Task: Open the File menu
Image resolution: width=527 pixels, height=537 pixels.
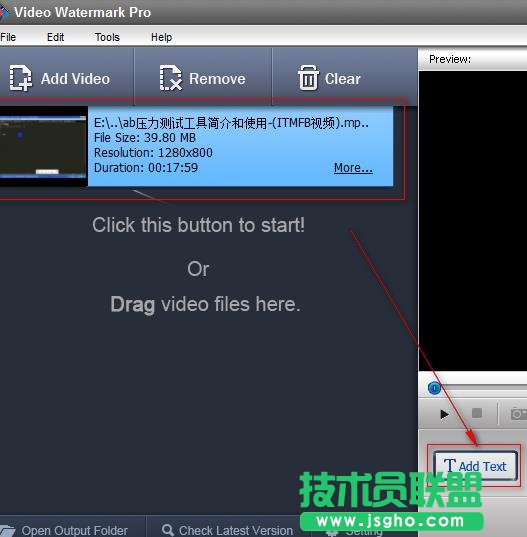Action: [x=8, y=37]
